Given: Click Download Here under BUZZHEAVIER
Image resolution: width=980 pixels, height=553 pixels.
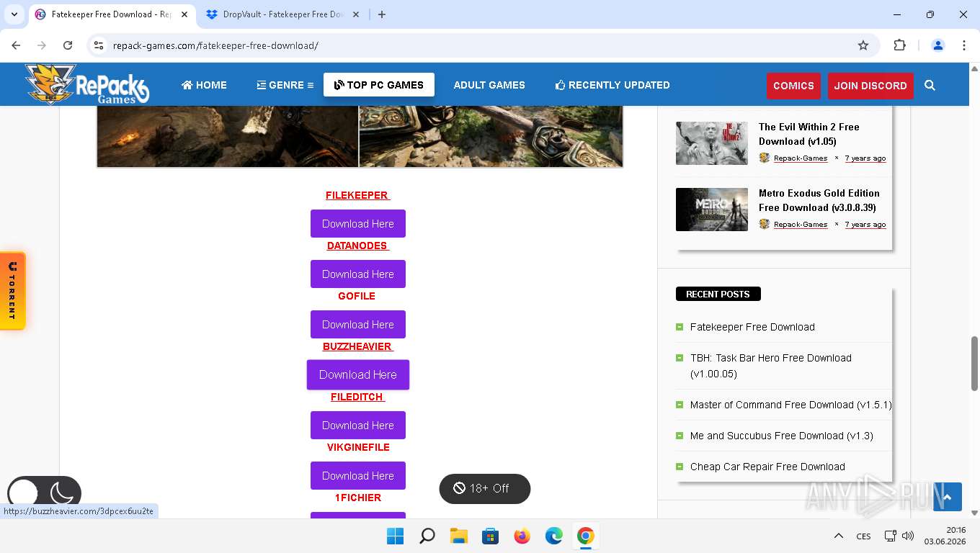Looking at the screenshot, I should point(358,374).
